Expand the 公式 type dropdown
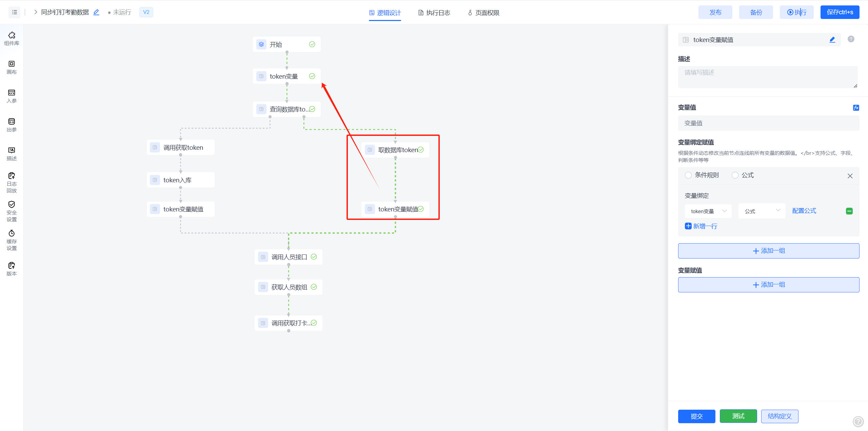Viewport: 868px width, 431px height. (762, 211)
